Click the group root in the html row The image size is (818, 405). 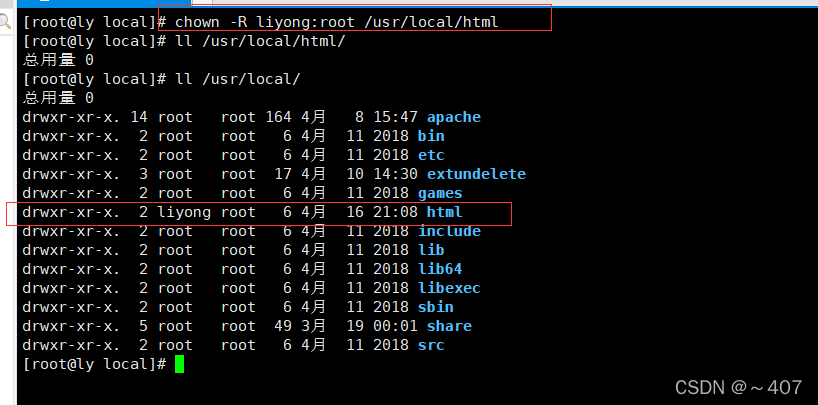(238, 212)
